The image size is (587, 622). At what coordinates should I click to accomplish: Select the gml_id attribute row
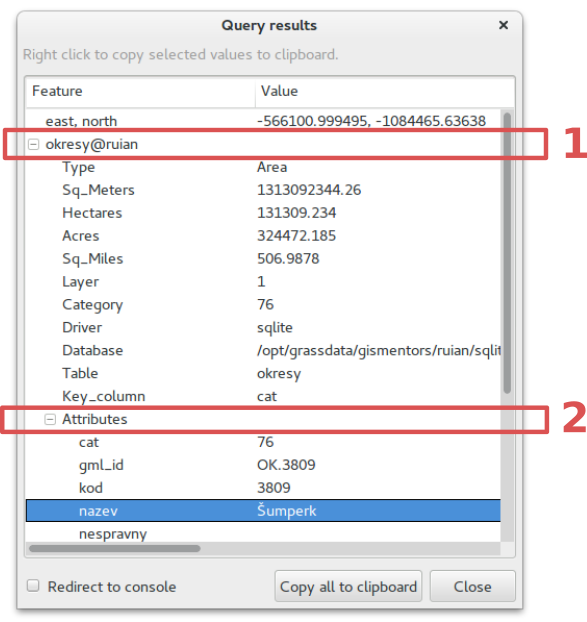tap(263, 465)
